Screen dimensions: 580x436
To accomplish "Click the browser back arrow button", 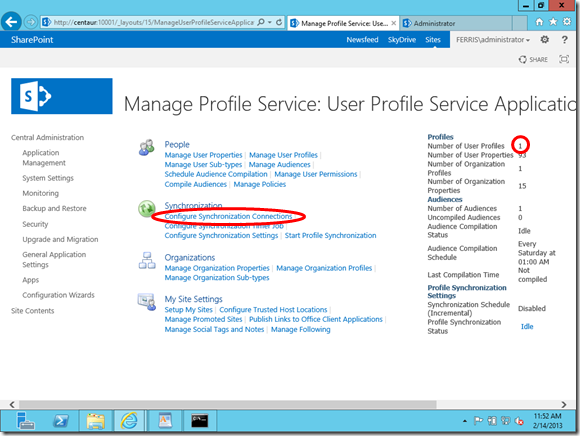I will 11,22.
